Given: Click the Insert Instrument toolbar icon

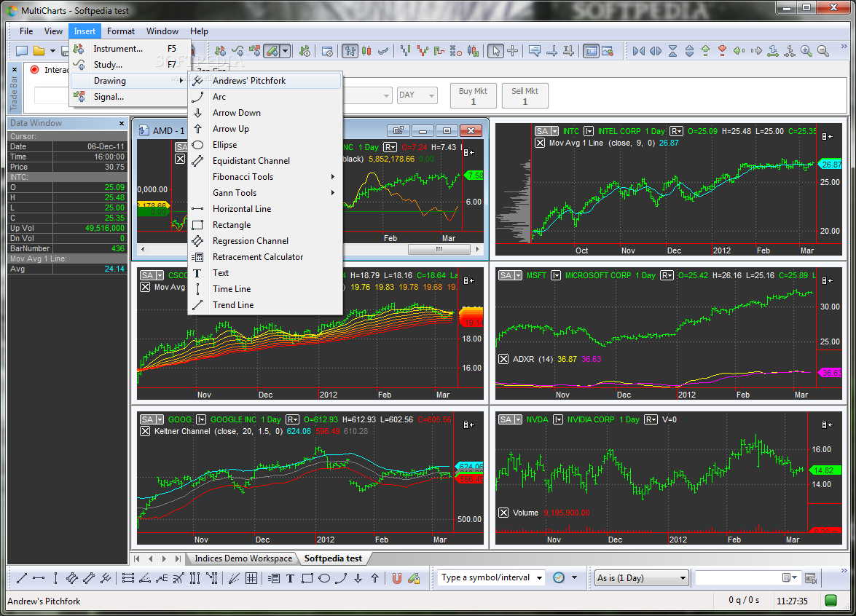Looking at the screenshot, I should point(221,51).
